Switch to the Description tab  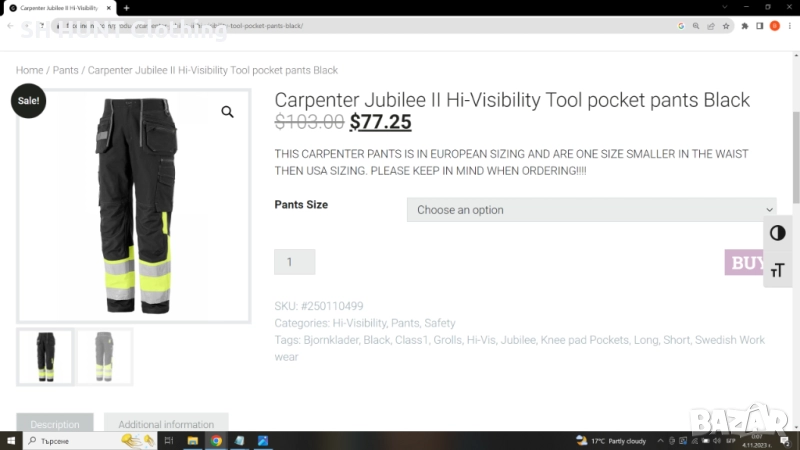click(x=55, y=424)
